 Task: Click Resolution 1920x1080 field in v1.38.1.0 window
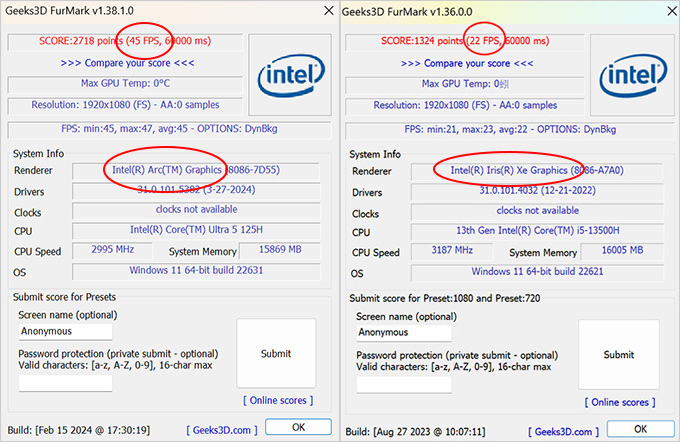point(125,105)
